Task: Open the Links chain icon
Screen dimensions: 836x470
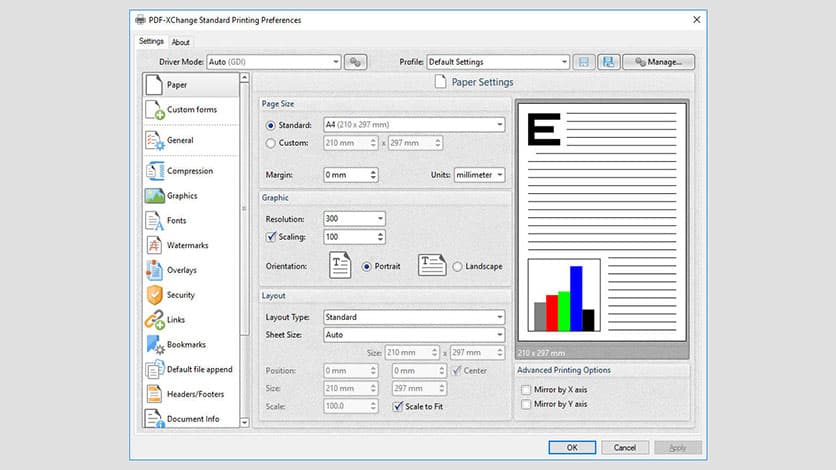Action: click(x=155, y=320)
